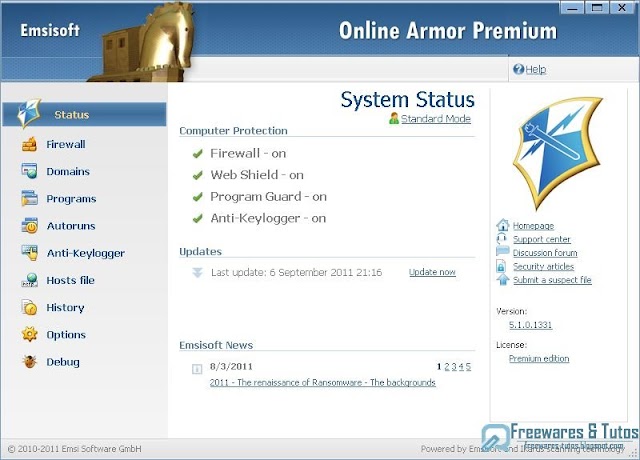Click the Last update download arrows icon

197,272
